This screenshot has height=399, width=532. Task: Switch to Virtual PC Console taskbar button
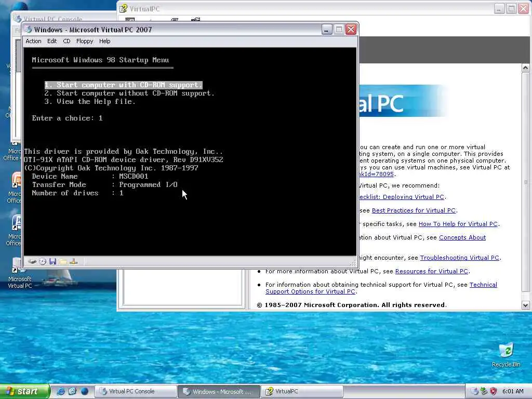(135, 392)
